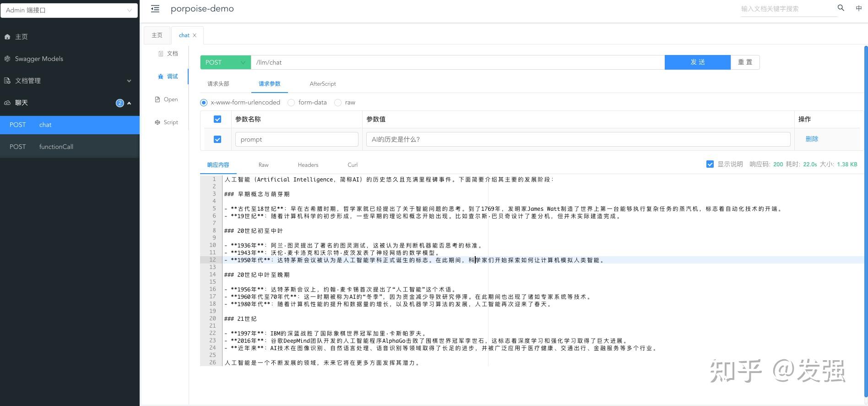Click the 文档 document icon
Image resolution: width=868 pixels, height=406 pixels.
(160, 54)
